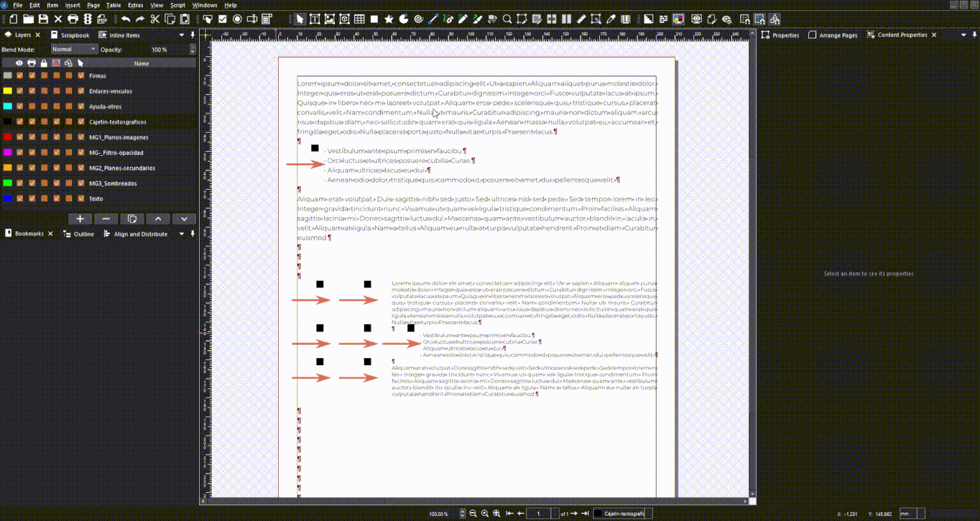Switch to the Arrange Pages tab

click(x=833, y=35)
